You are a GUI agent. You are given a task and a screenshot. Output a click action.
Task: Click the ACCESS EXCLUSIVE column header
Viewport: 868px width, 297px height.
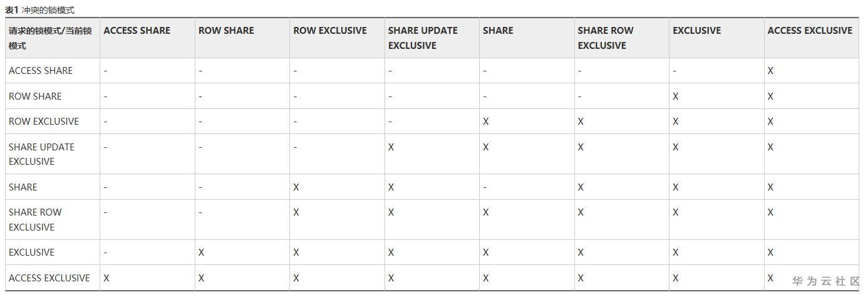click(810, 31)
